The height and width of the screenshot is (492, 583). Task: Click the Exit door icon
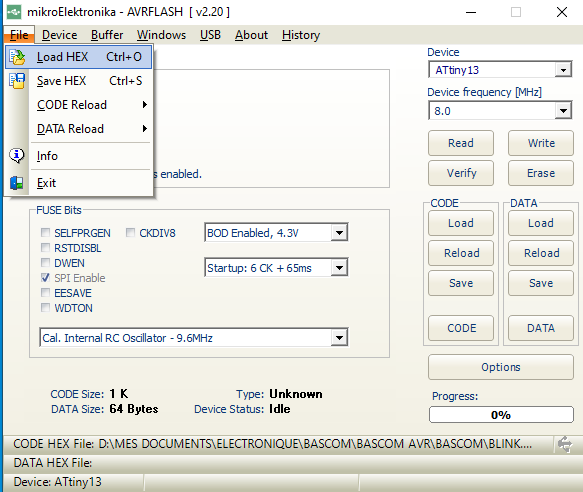point(17,183)
